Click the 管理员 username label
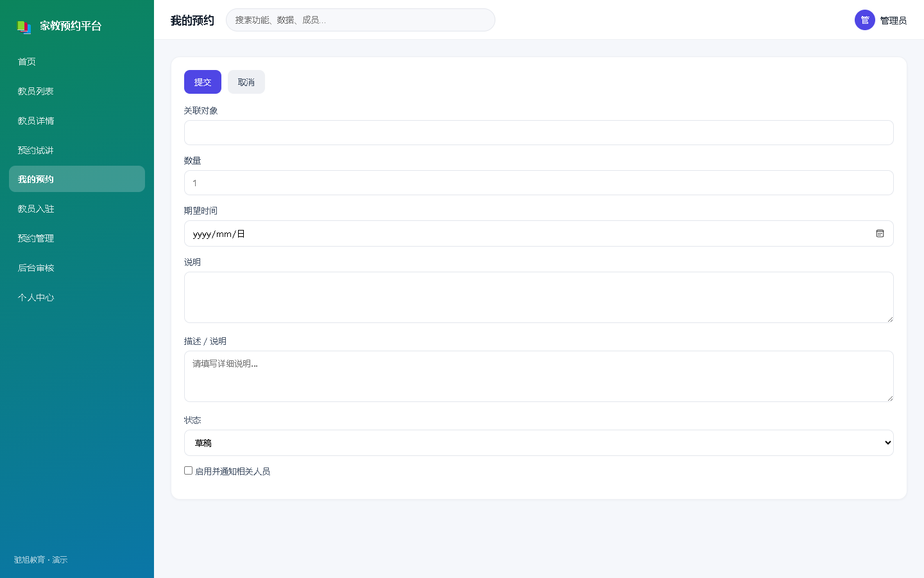 [893, 21]
